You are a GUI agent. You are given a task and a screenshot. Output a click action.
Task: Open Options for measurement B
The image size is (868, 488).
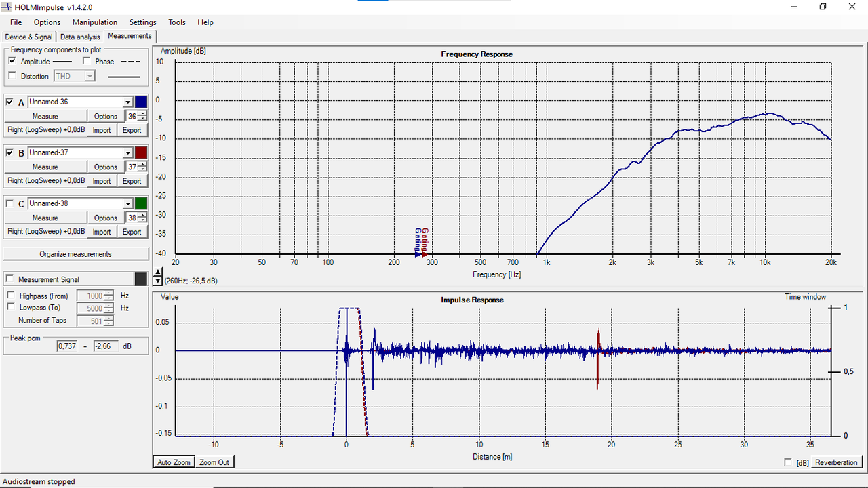pyautogui.click(x=106, y=167)
